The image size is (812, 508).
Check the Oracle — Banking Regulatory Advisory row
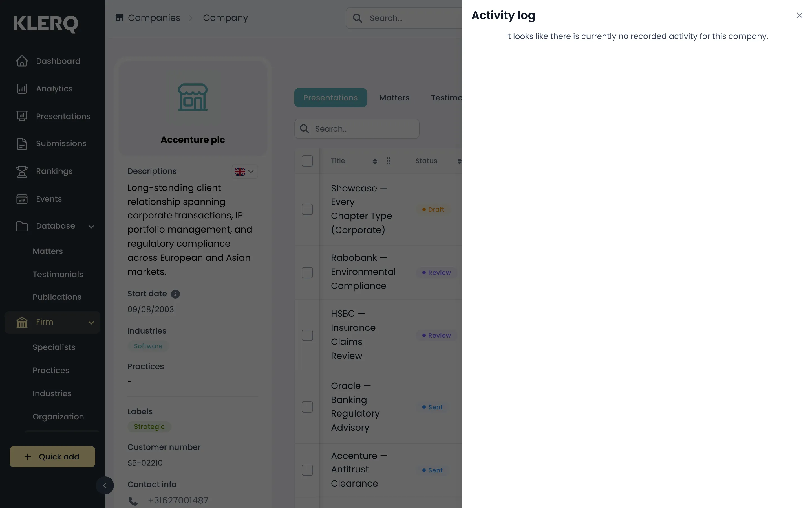point(307,407)
